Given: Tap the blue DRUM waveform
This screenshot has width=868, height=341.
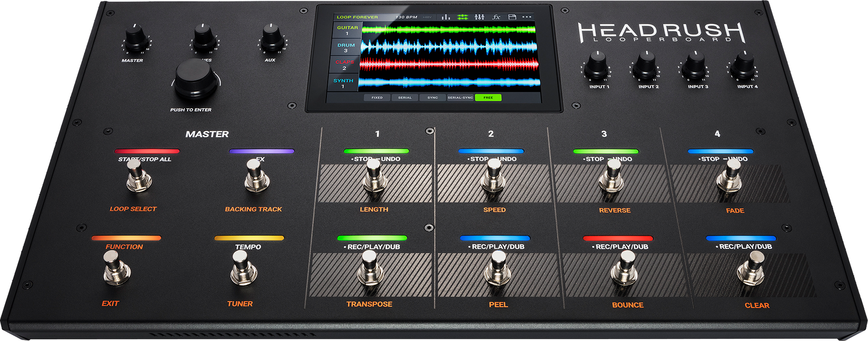Looking at the screenshot, I should [448, 47].
